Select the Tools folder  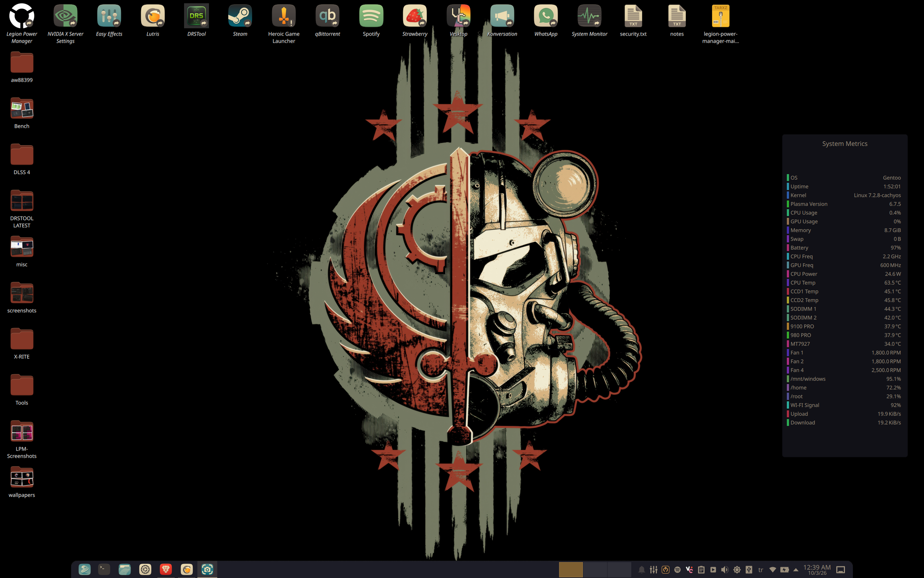(x=22, y=385)
